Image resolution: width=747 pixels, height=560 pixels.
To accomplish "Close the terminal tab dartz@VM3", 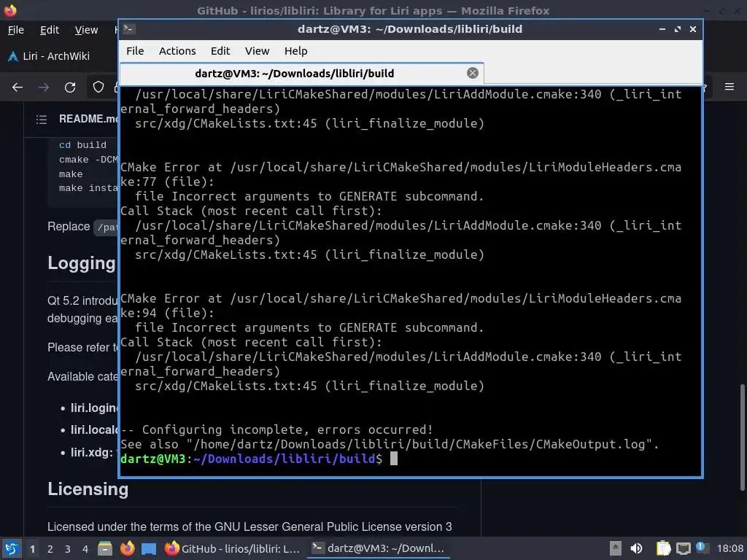I will pyautogui.click(x=472, y=73).
